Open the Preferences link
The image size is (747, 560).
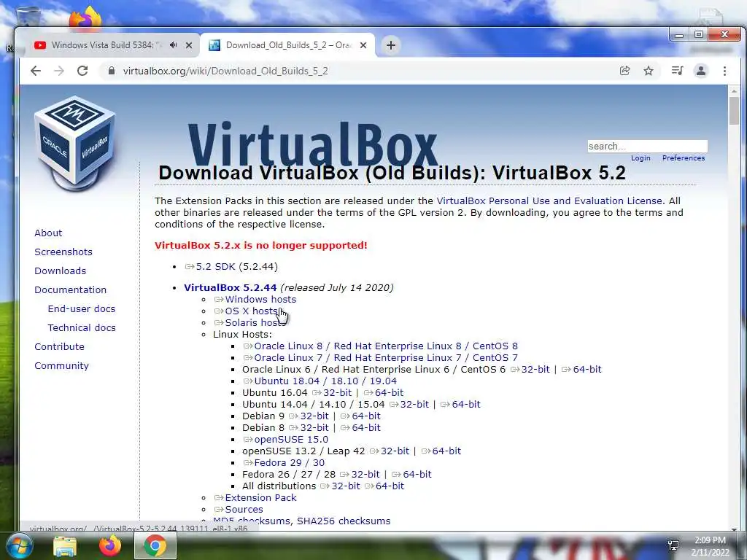pyautogui.click(x=683, y=158)
